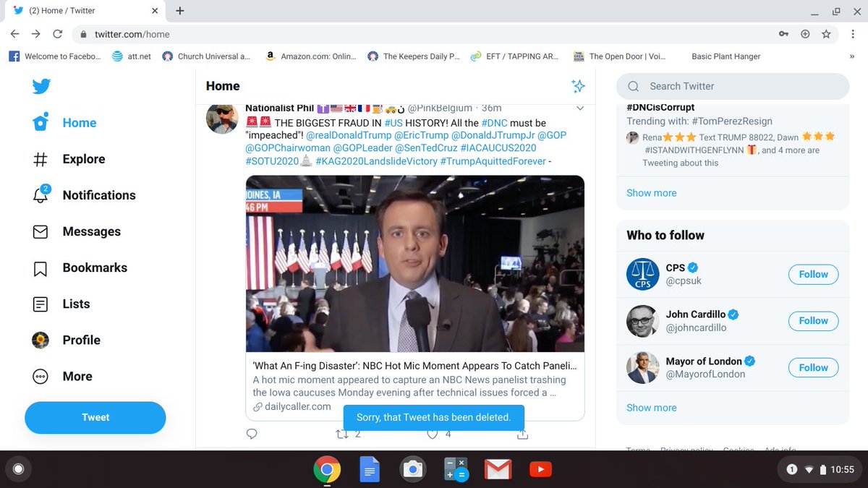Reload the page
Screen dimensions: 868x488
[58, 34]
